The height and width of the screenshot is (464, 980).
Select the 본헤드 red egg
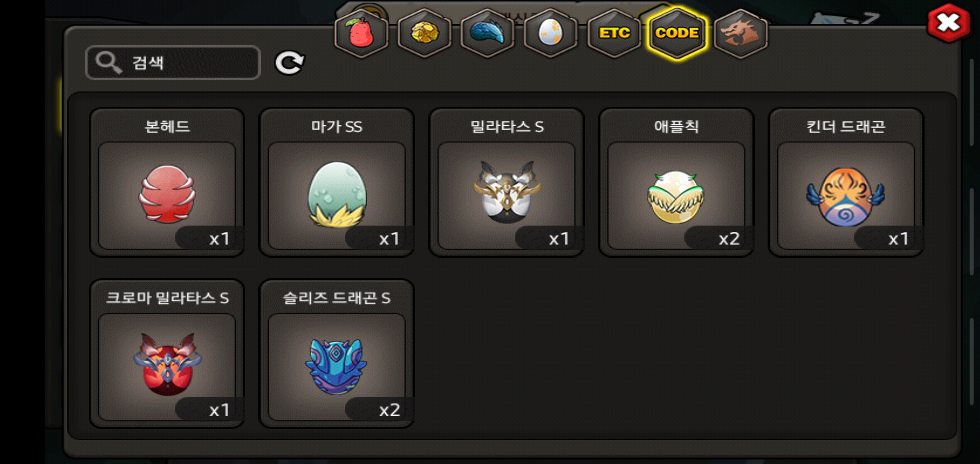tap(167, 182)
